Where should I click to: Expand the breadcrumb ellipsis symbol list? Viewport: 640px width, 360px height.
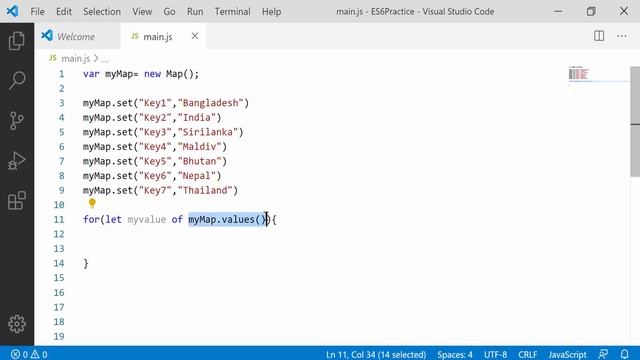pyautogui.click(x=105, y=59)
